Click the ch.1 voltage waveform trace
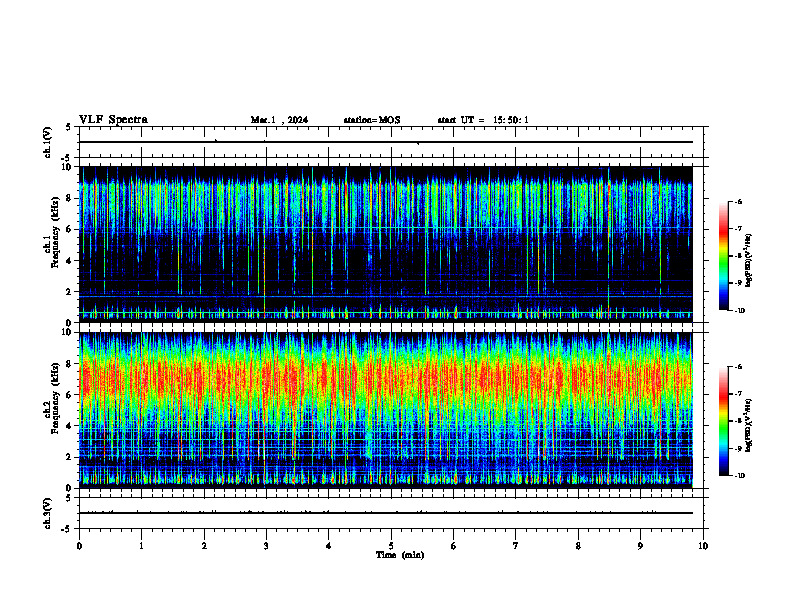 pyautogui.click(x=386, y=142)
